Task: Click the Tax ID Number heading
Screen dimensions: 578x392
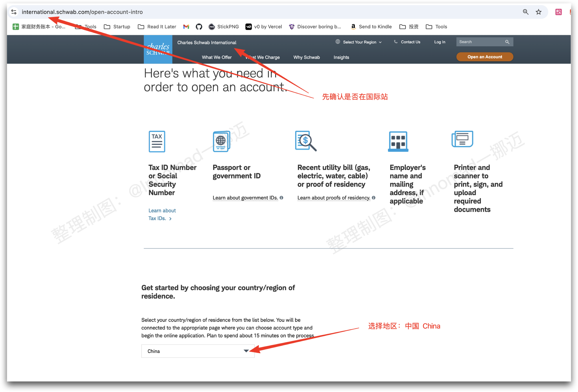Action: point(173,180)
